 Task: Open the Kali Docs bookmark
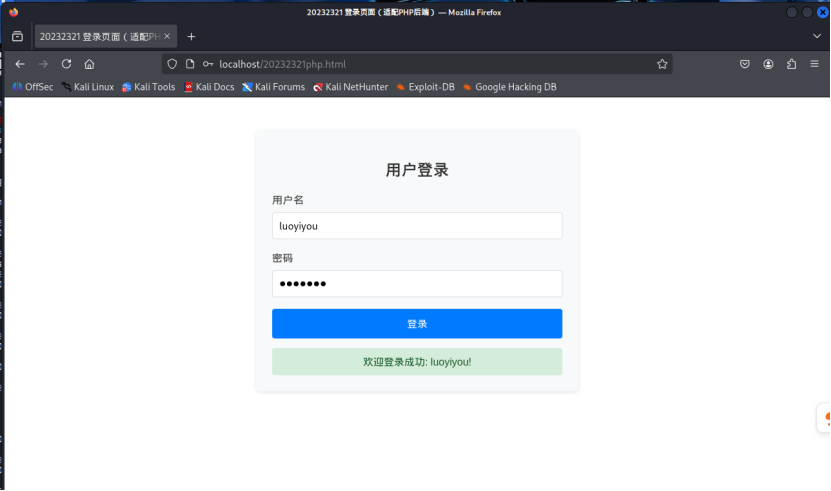pos(209,87)
